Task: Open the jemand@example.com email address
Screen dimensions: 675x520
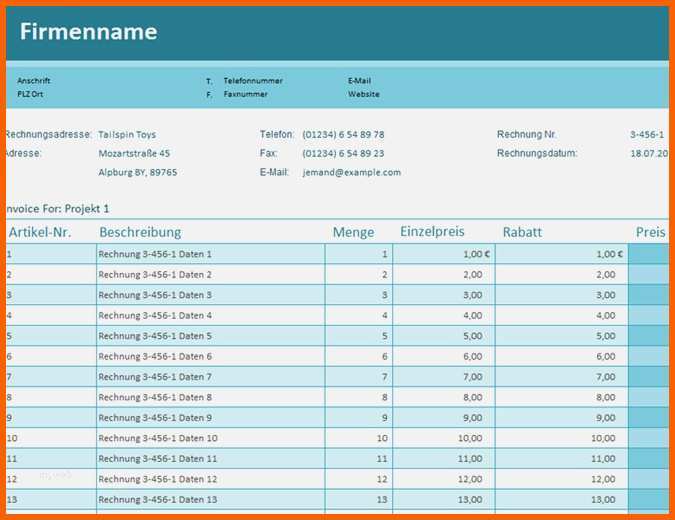Action: coord(351,173)
